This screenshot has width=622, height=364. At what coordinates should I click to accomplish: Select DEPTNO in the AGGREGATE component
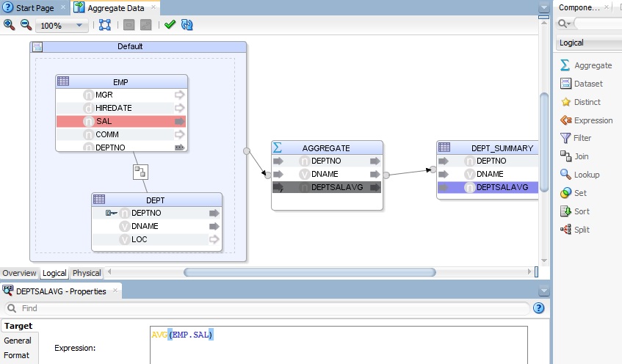[327, 161]
